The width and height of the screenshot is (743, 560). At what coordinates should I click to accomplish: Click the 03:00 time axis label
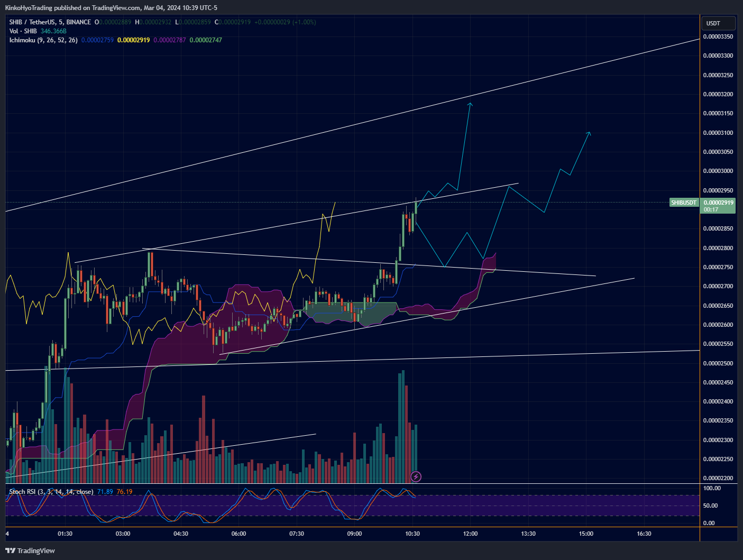coord(123,534)
